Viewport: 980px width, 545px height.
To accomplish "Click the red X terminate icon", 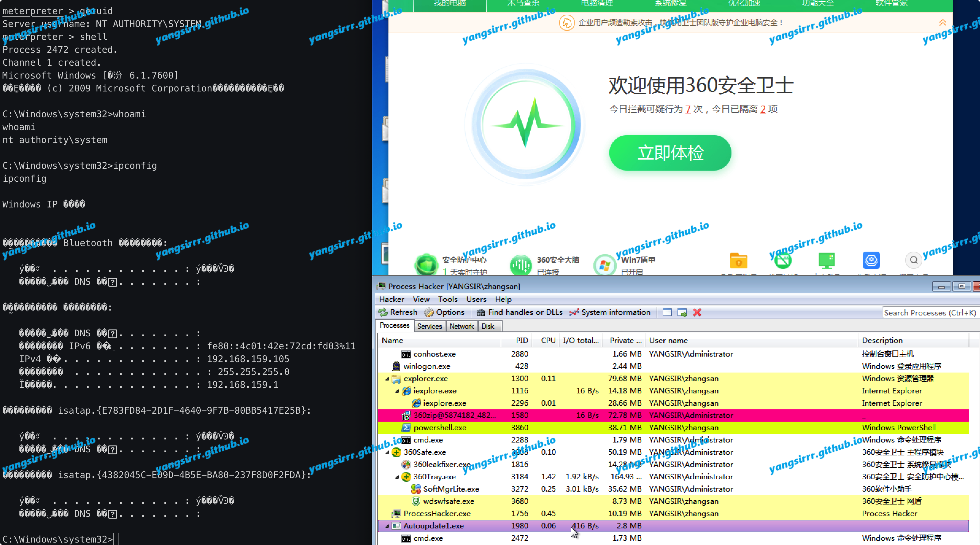I will click(x=697, y=312).
